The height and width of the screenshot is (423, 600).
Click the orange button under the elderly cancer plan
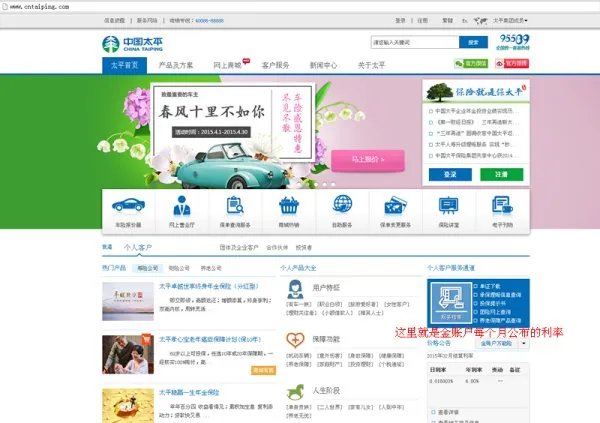tap(263, 370)
